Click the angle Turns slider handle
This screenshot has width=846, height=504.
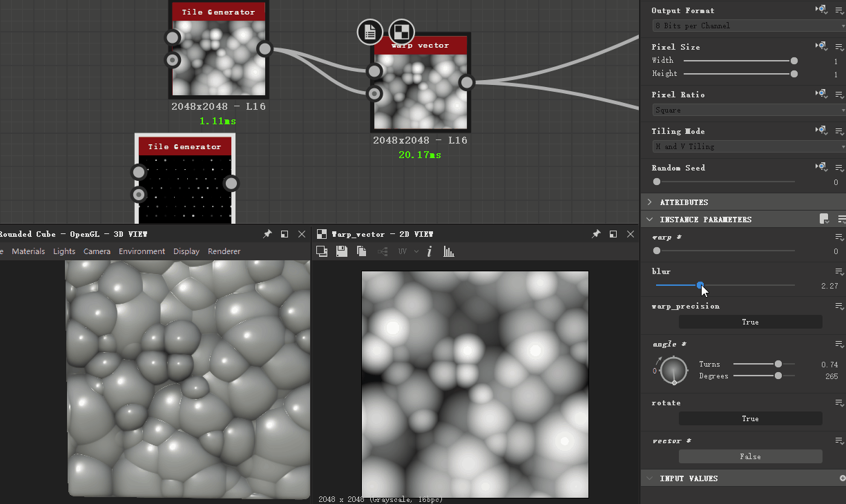click(x=778, y=364)
